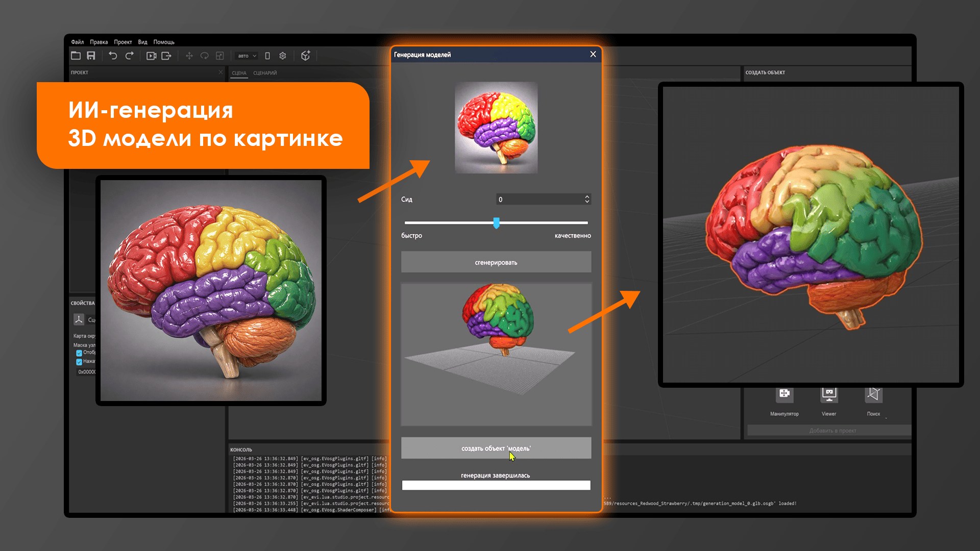Image resolution: width=980 pixels, height=551 pixels.
Task: Toggle the 'Нажа…' node mask checkbox
Action: 79,362
